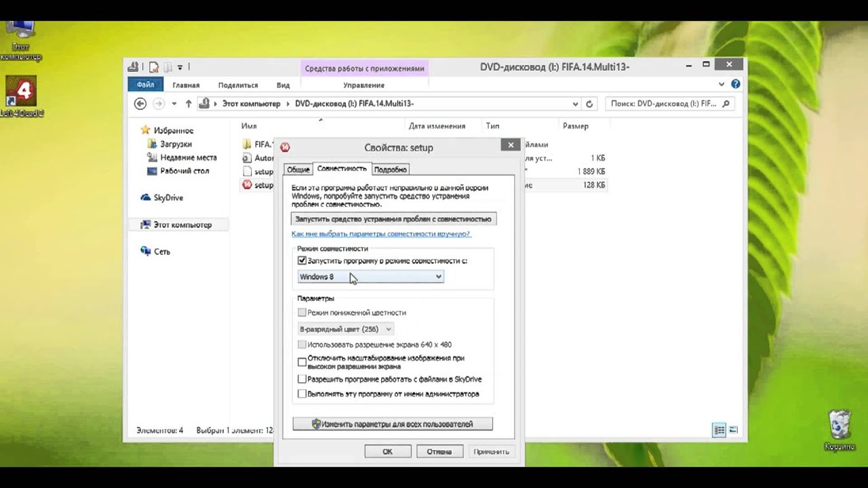Open the 8-bit color (256) dropdown
The height and width of the screenshot is (488, 868).
[345, 329]
